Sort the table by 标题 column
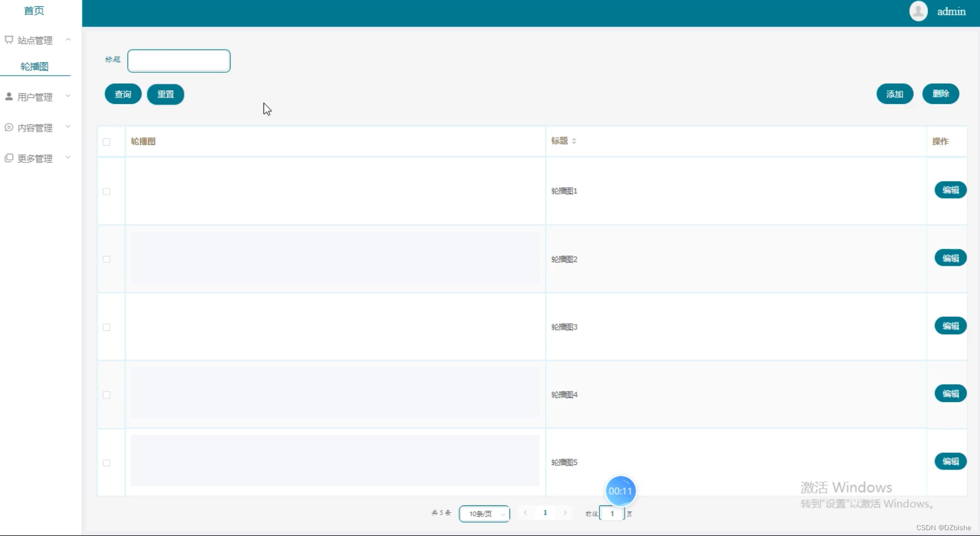 coord(574,141)
